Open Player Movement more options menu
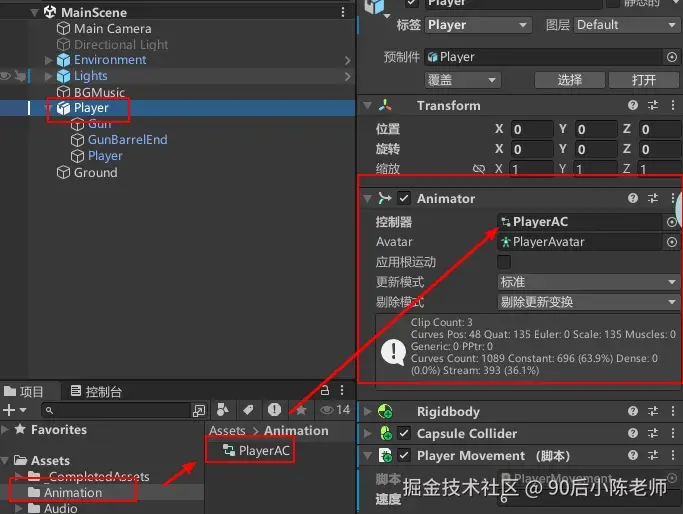 pyautogui.click(x=673, y=455)
